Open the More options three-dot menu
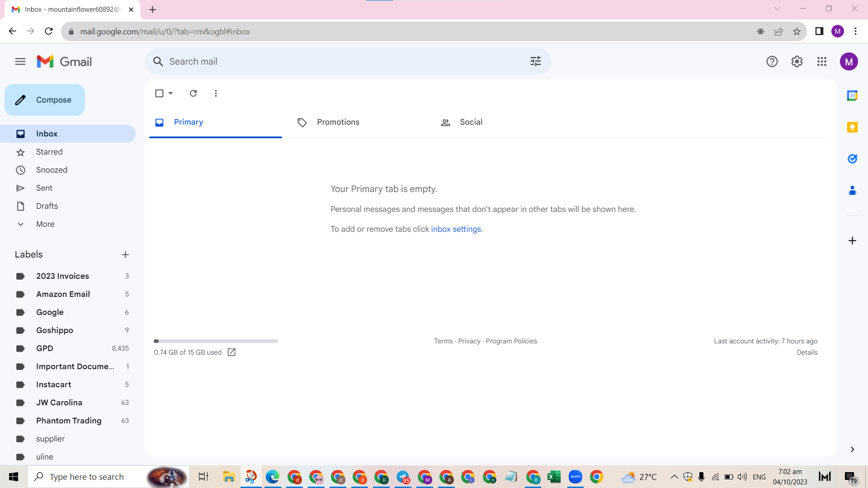868x488 pixels. [x=216, y=93]
